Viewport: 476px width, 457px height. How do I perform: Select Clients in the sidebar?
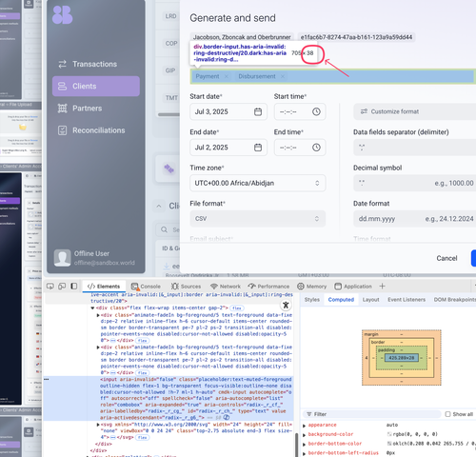[x=96, y=86]
